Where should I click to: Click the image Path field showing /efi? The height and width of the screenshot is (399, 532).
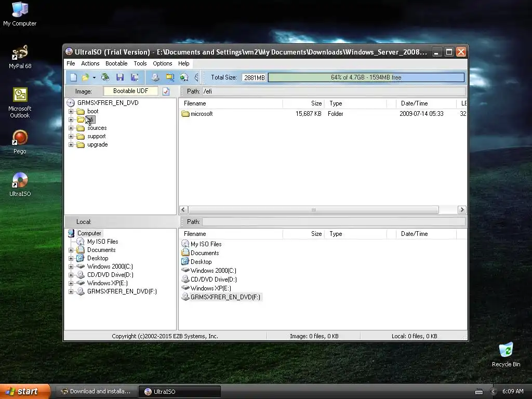point(334,91)
